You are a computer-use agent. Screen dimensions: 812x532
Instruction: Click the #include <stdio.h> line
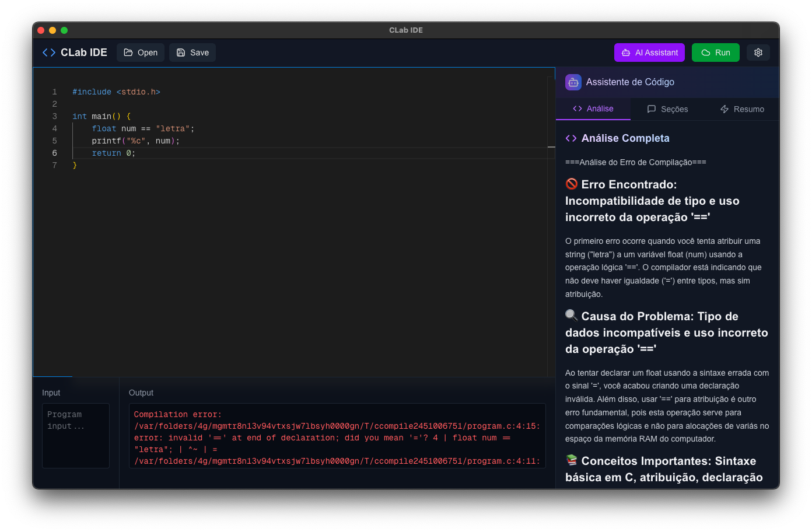(x=116, y=92)
